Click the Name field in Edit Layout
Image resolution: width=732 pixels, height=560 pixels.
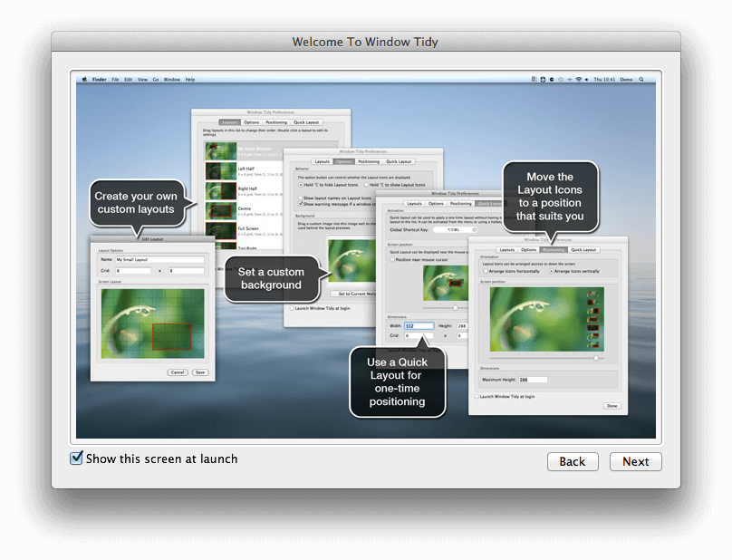(x=159, y=259)
